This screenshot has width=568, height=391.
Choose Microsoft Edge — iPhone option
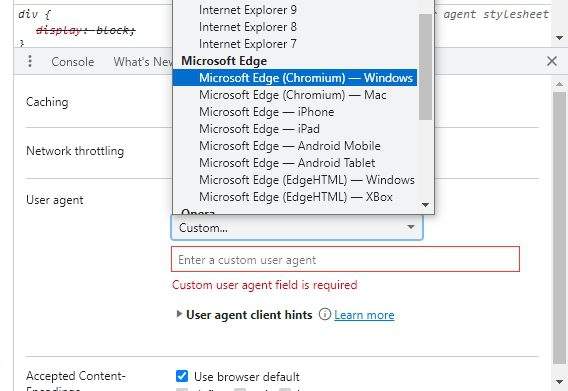click(x=295, y=112)
